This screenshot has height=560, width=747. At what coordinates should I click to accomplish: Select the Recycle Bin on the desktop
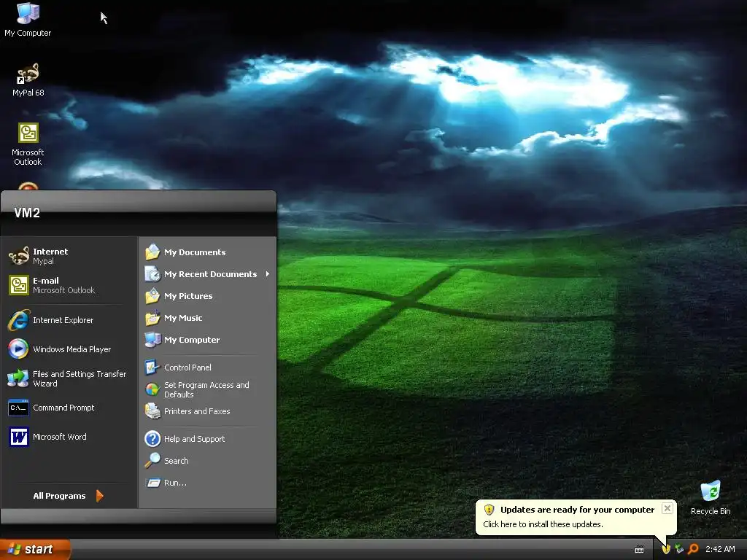click(x=711, y=498)
